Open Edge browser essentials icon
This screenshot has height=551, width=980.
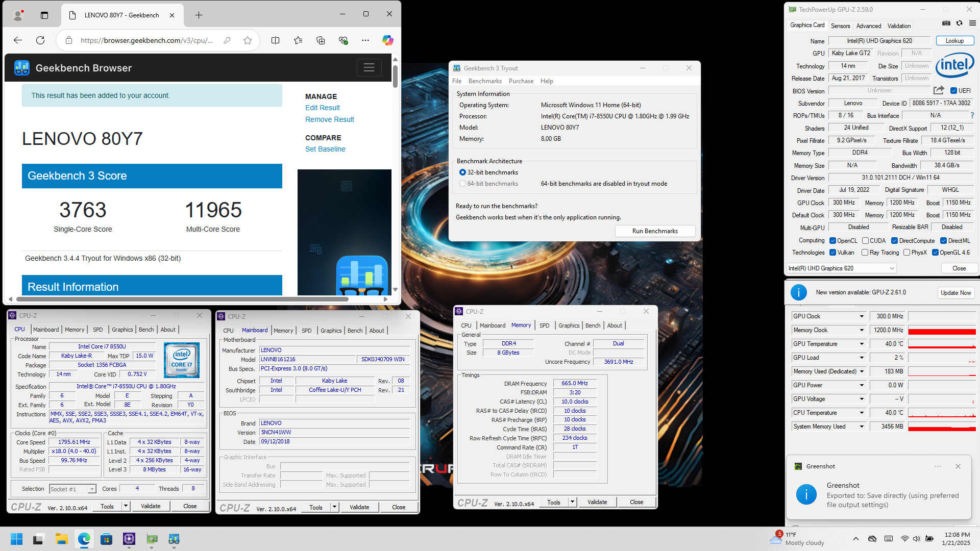343,40
